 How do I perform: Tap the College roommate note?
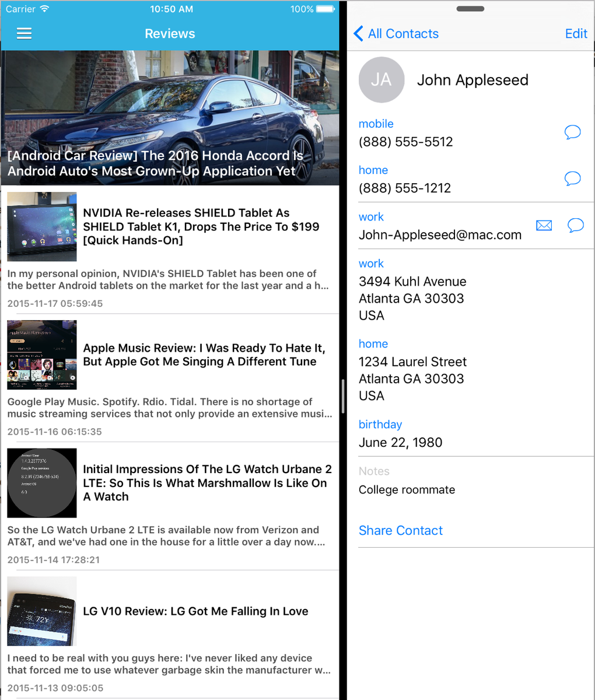point(407,490)
